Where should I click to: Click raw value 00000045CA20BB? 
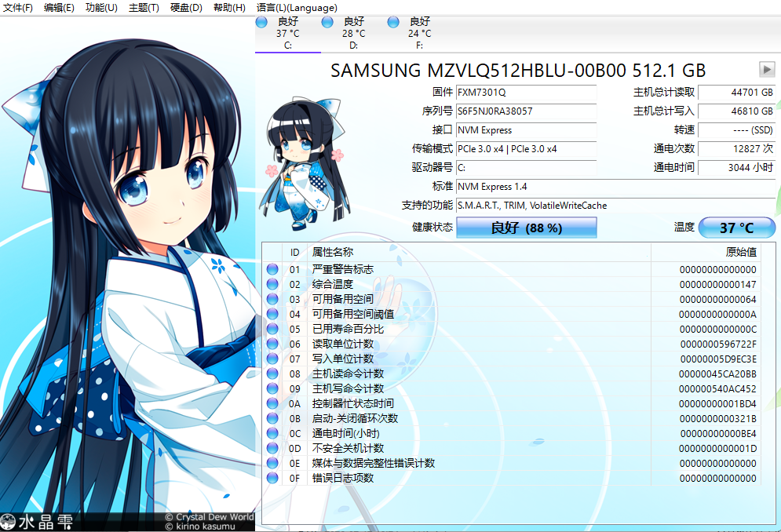tap(717, 374)
